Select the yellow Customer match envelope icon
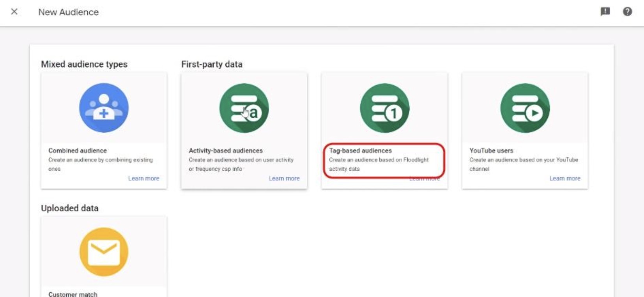The width and height of the screenshot is (644, 297). tap(104, 252)
